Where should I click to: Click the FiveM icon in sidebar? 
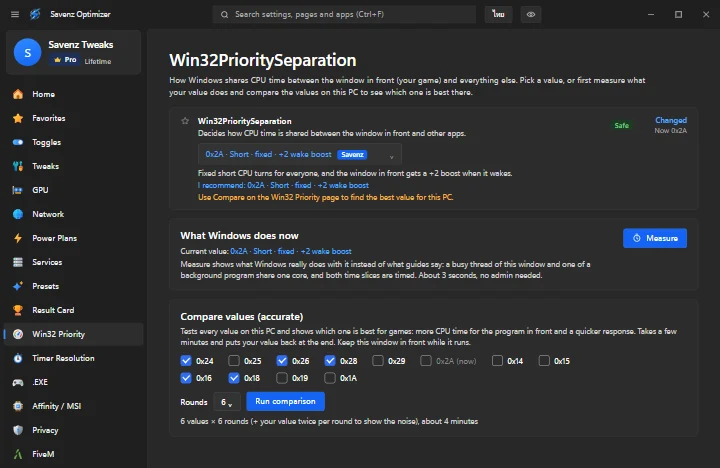(x=18, y=454)
